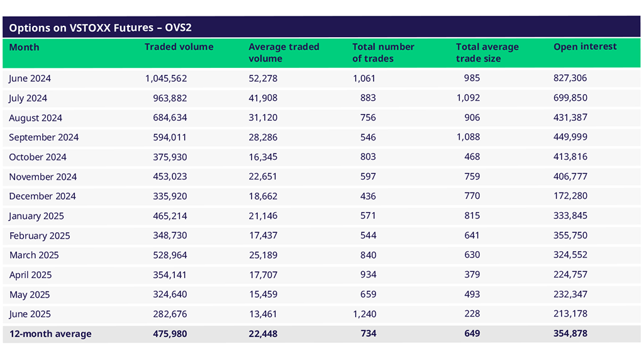
Task: Click the 'September 2024' row label
Action: click(x=43, y=137)
